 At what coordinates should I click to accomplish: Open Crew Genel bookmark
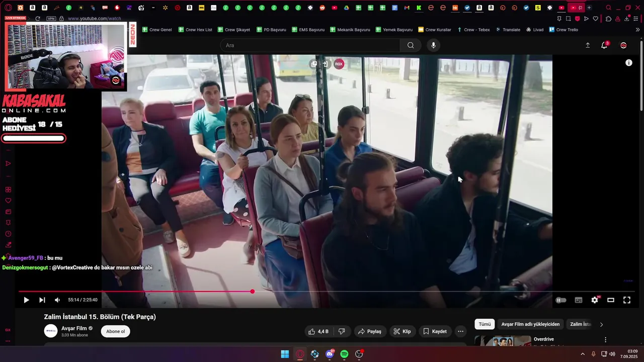[x=157, y=30]
